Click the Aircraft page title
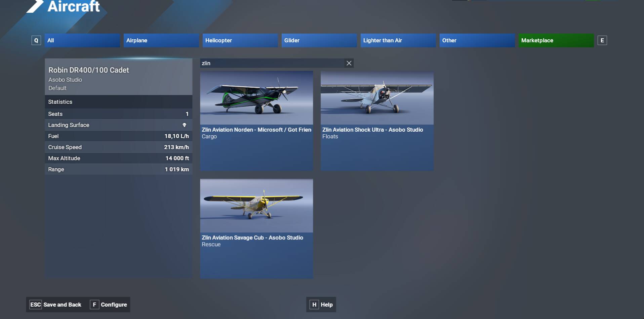This screenshot has width=644, height=319. pyautogui.click(x=74, y=6)
